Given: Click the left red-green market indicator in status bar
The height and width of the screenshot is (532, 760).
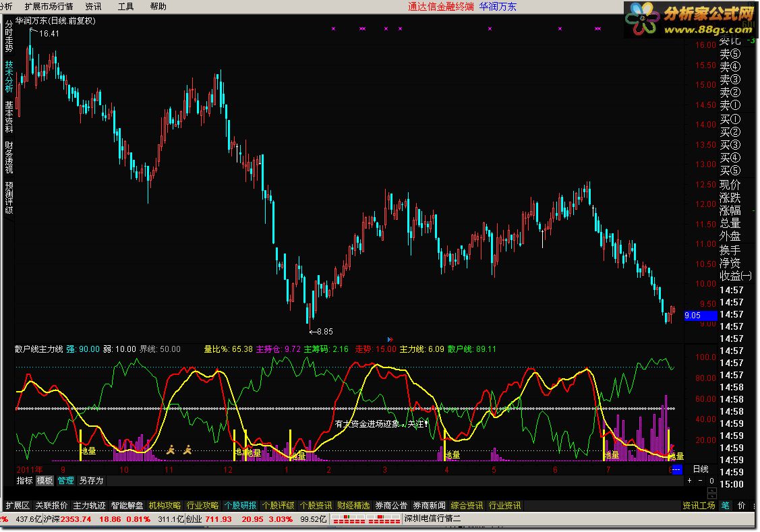Looking at the screenshot, I should (x=349, y=519).
